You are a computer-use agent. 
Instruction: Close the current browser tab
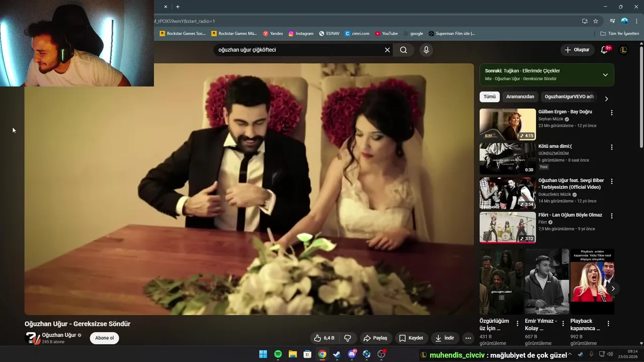pyautogui.click(x=166, y=7)
